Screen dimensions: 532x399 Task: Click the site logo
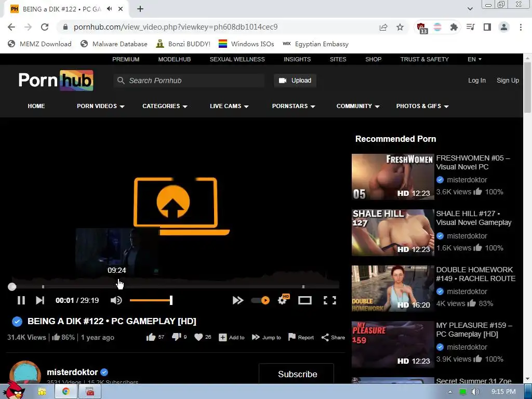point(56,81)
